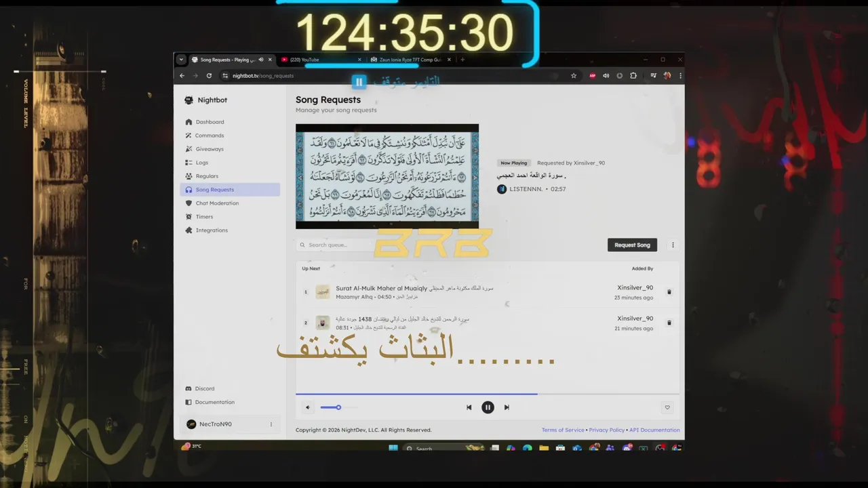868x488 pixels.
Task: Click the song progress bar
Action: [x=488, y=394]
